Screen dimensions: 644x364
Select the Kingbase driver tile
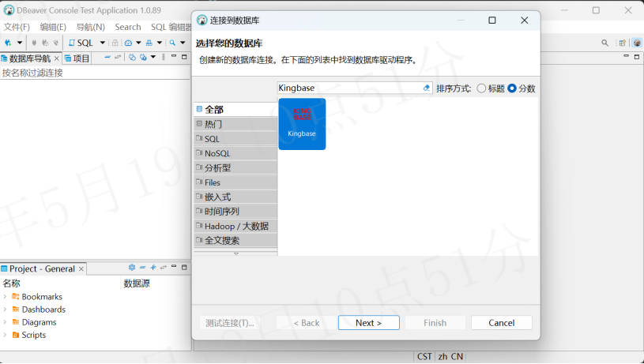click(x=302, y=124)
